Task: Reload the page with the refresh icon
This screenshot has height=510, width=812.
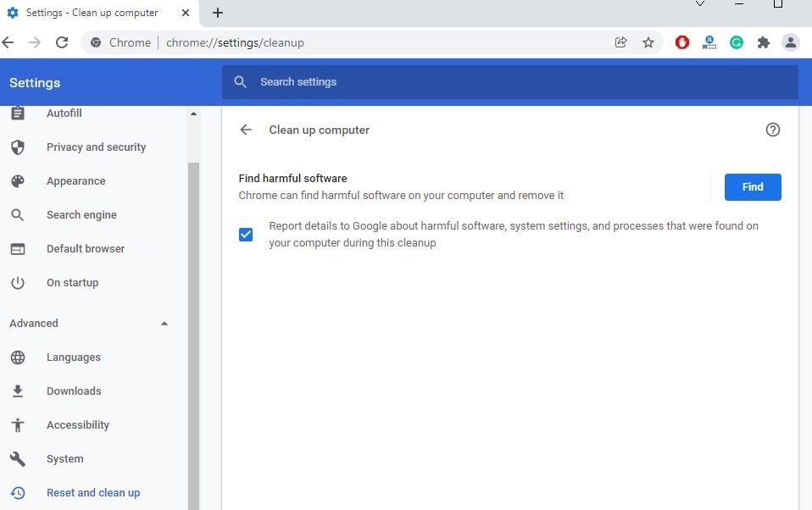Action: pos(62,42)
